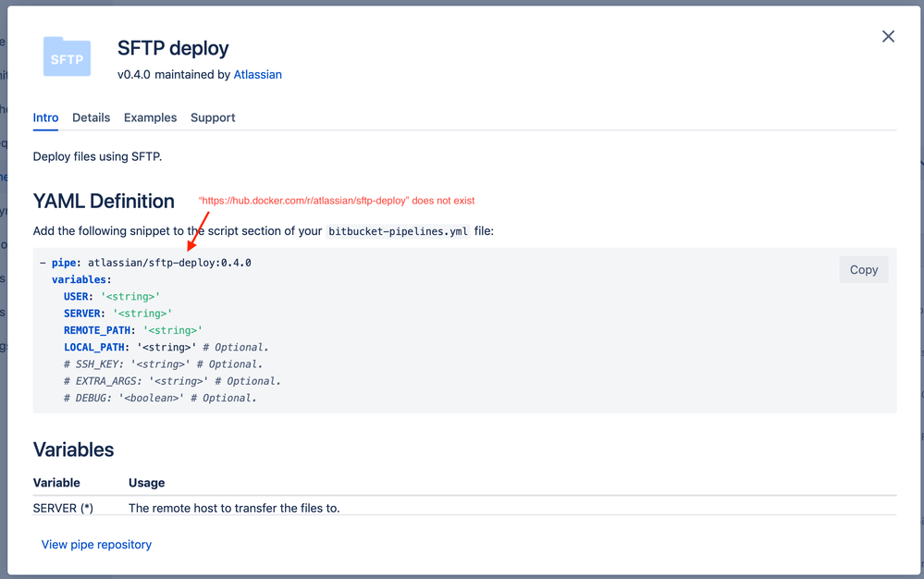Click the '# SSH_KEY:' comment line
The width and height of the screenshot is (924, 579).
(163, 364)
